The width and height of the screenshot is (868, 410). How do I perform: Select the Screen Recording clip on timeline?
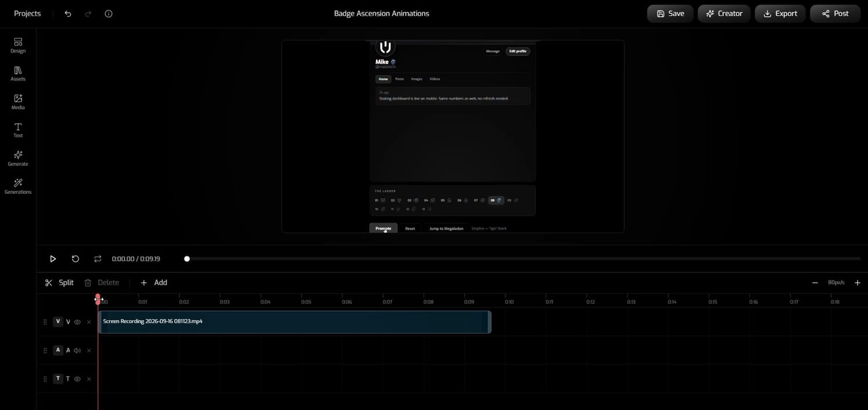pos(295,322)
